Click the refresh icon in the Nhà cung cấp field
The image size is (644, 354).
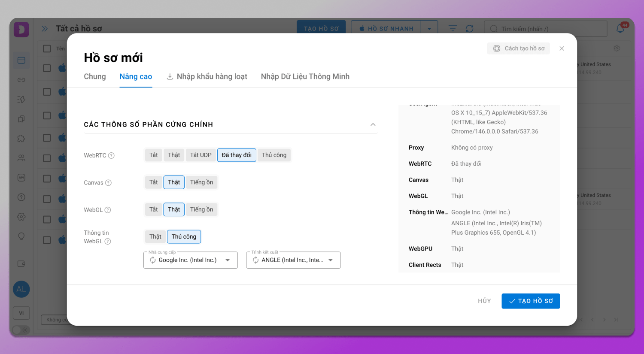click(x=153, y=260)
